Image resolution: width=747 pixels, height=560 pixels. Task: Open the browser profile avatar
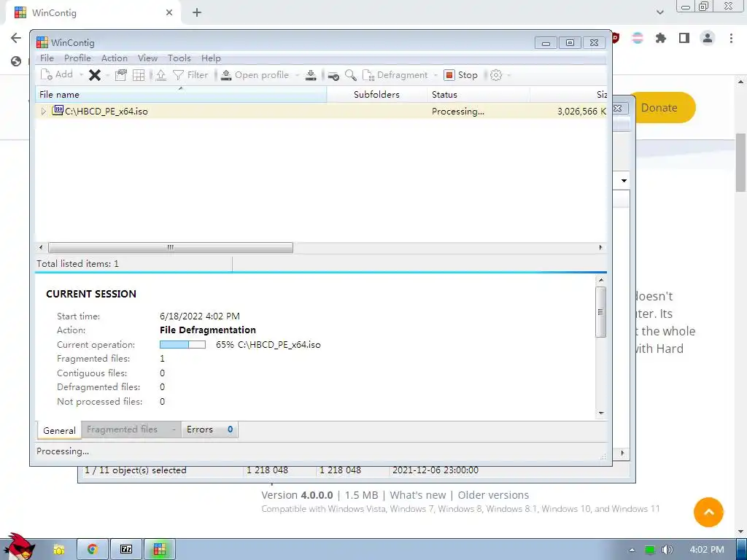[x=708, y=38]
